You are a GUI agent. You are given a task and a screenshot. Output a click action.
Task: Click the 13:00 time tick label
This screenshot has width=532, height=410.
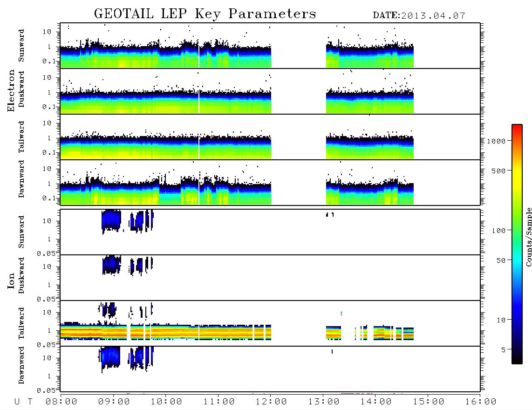coord(324,402)
